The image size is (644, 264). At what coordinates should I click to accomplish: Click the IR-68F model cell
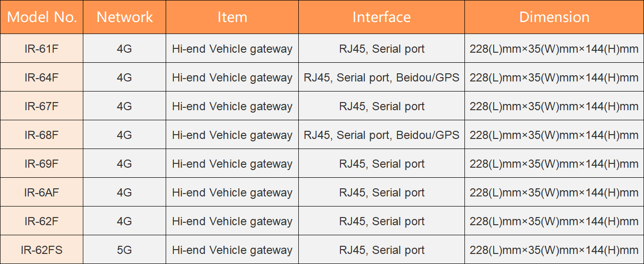(x=42, y=135)
